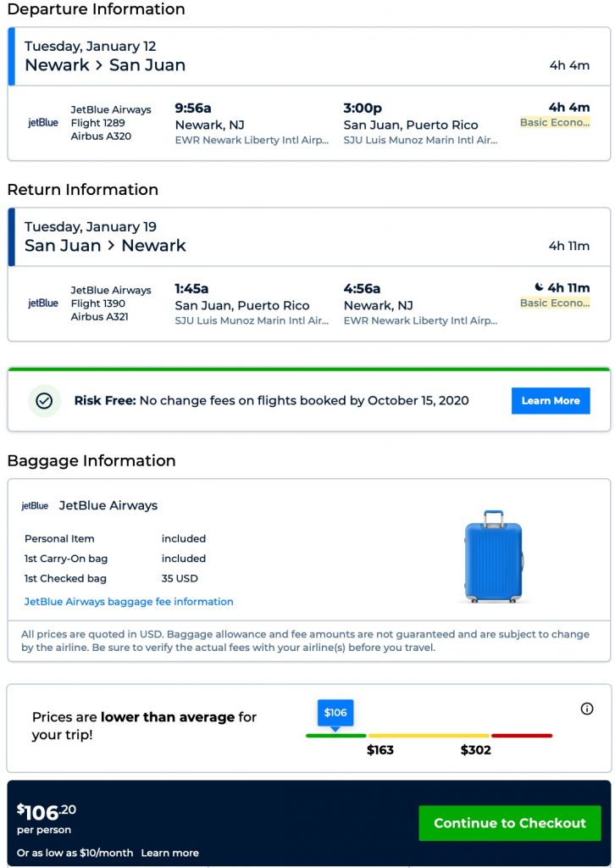This screenshot has width=615, height=868.
Task: Click the price info circle icon
Action: point(587,709)
